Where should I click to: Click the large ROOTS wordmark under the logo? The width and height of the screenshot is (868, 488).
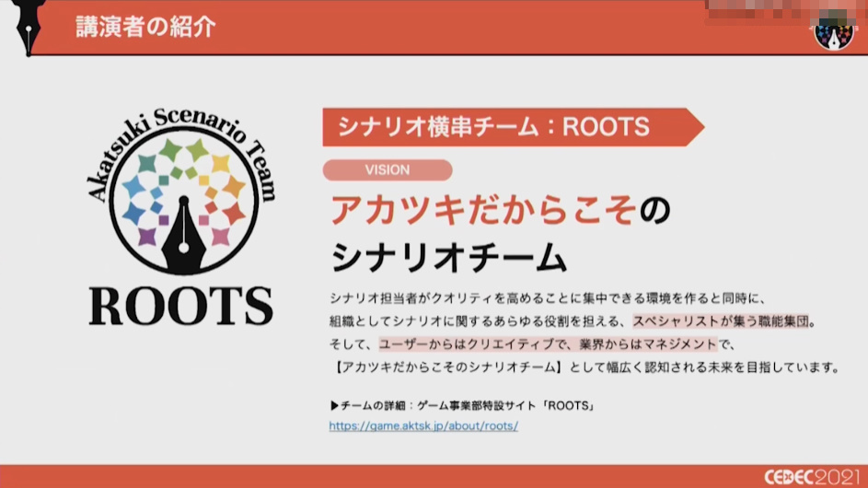181,306
